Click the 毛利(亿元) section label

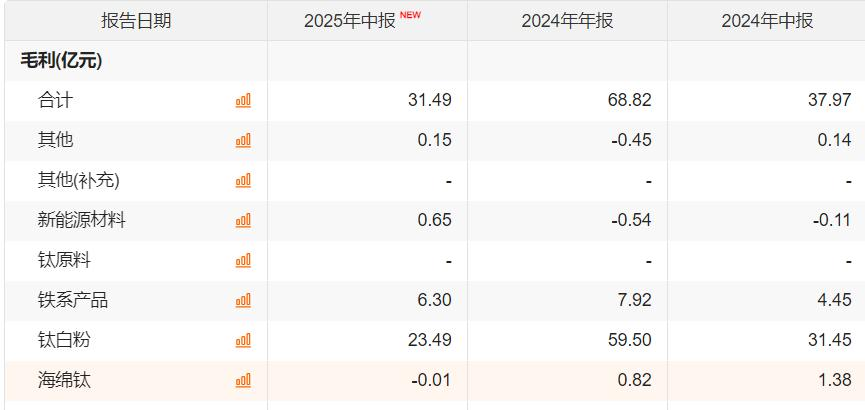tap(62, 60)
